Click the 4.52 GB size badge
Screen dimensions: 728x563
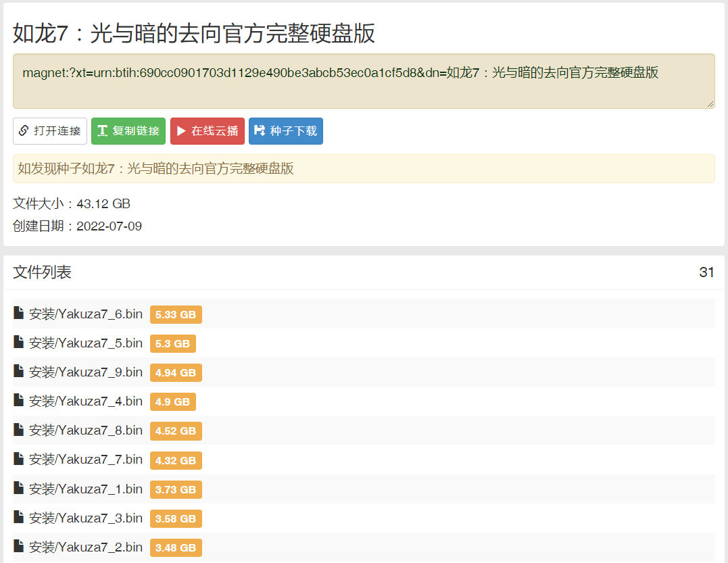coord(176,431)
